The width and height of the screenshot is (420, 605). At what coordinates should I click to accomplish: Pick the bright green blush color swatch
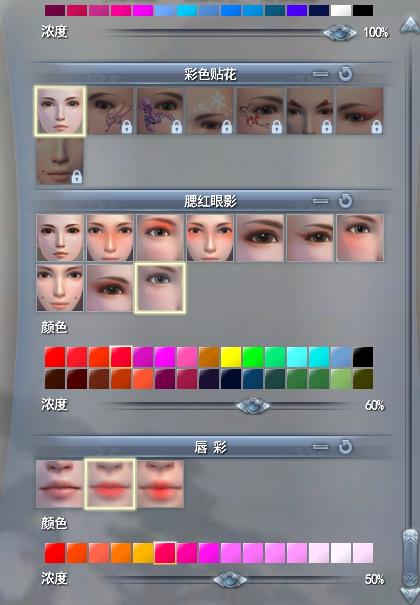[x=253, y=357]
